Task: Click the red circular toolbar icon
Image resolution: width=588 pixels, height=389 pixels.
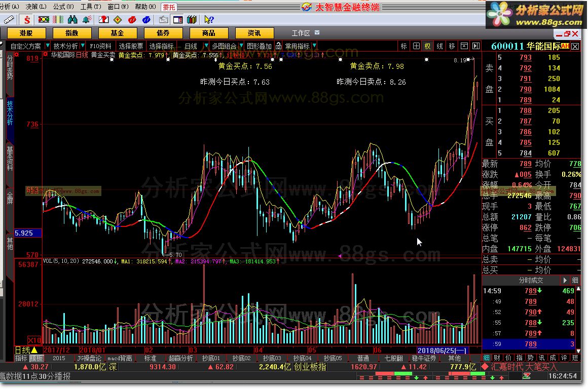Action: [132, 19]
